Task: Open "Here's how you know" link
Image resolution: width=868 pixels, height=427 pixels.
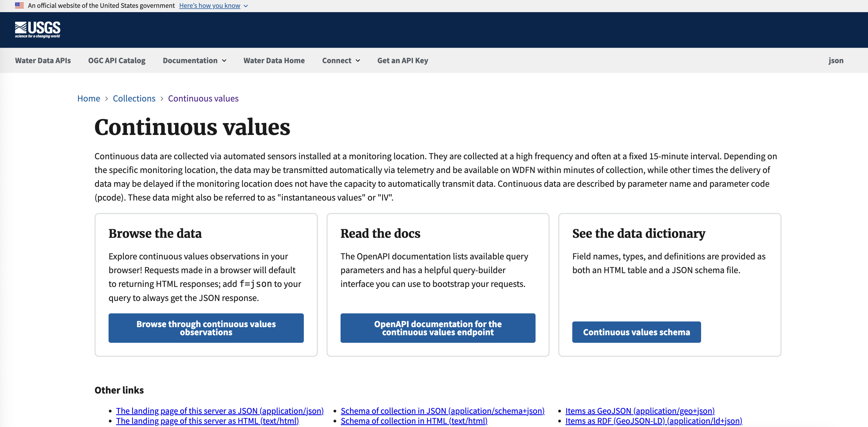Action: (x=210, y=6)
